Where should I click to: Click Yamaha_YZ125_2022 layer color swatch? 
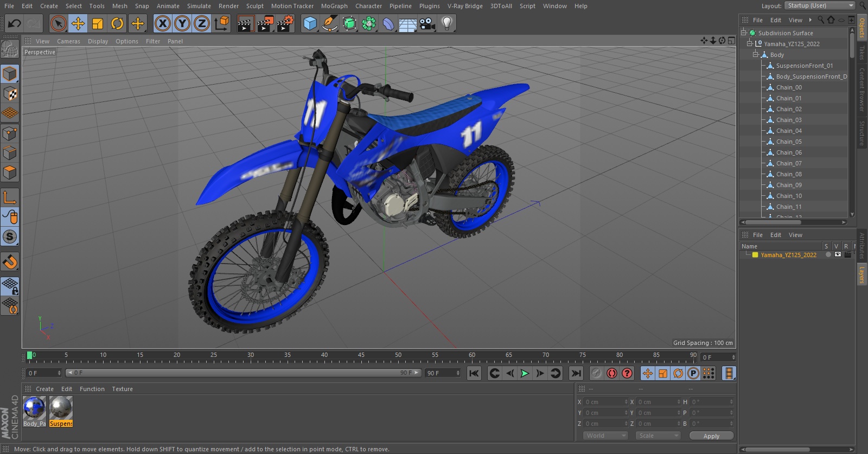pyautogui.click(x=755, y=255)
